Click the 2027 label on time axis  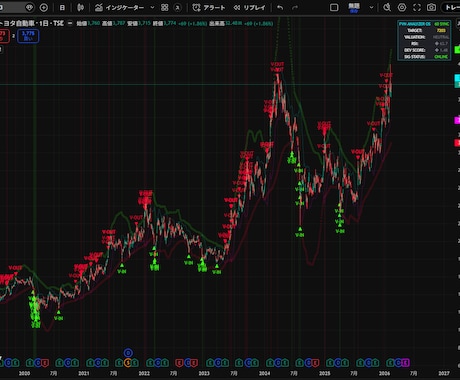pos(444,373)
